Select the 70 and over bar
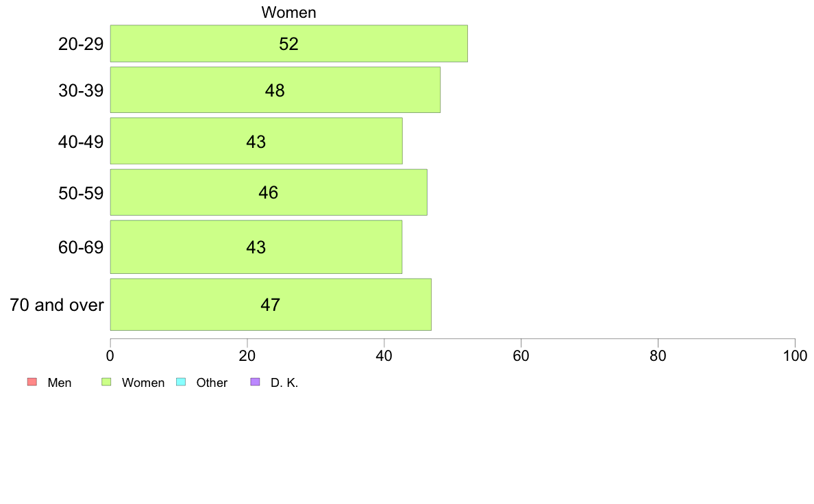The height and width of the screenshot is (504, 814). (271, 304)
